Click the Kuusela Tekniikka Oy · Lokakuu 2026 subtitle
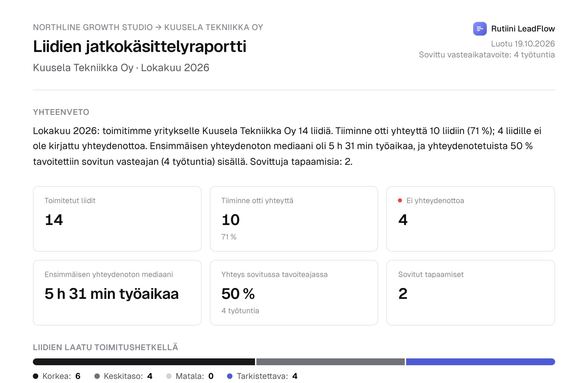 click(121, 68)
